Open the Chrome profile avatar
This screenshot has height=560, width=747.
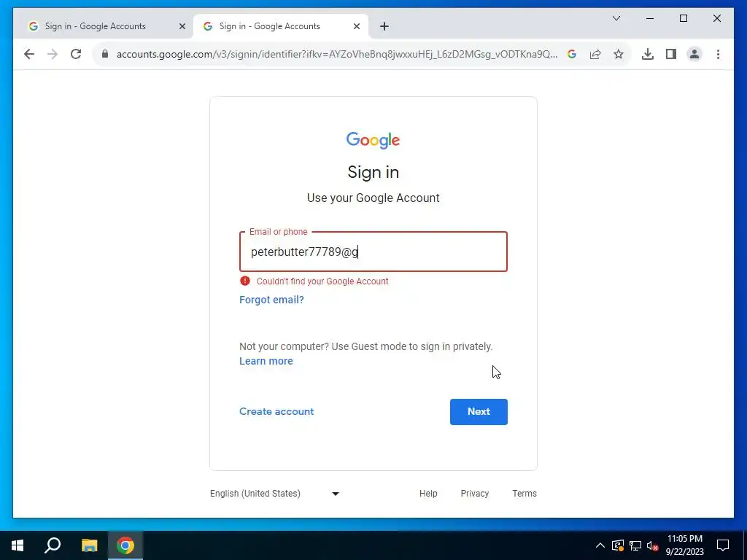694,54
